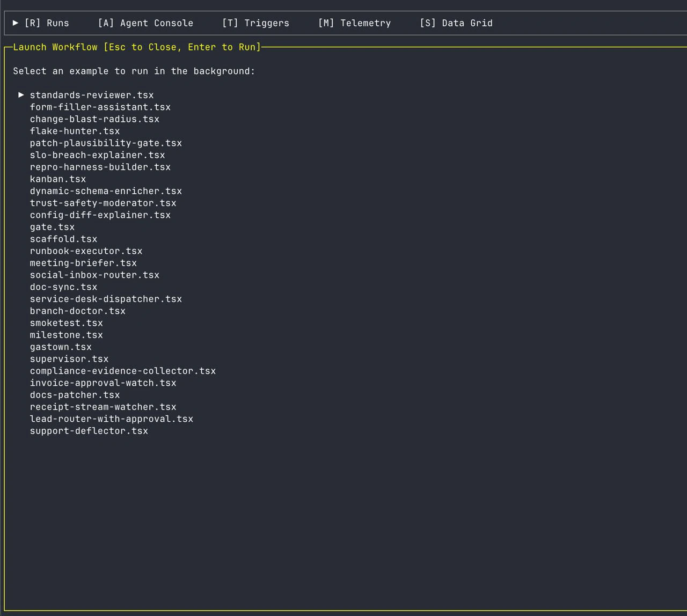Viewport: 687px width, 616px height.
Task: Switch to the [T] Triggers tab
Action: (255, 23)
